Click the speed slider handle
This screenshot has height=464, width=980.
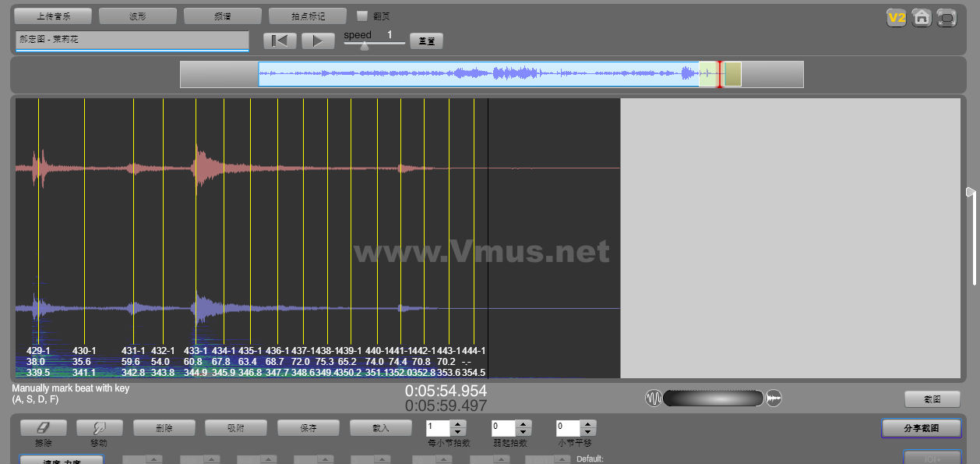(x=364, y=46)
